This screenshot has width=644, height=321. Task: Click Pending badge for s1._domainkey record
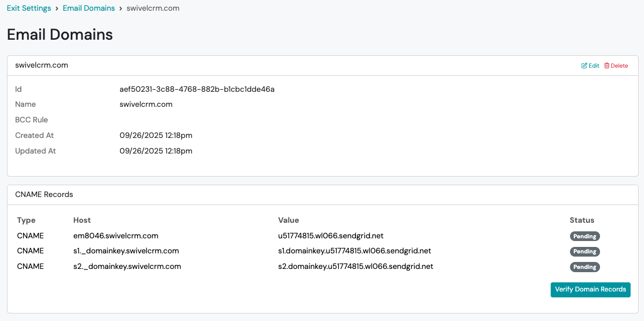click(x=584, y=251)
